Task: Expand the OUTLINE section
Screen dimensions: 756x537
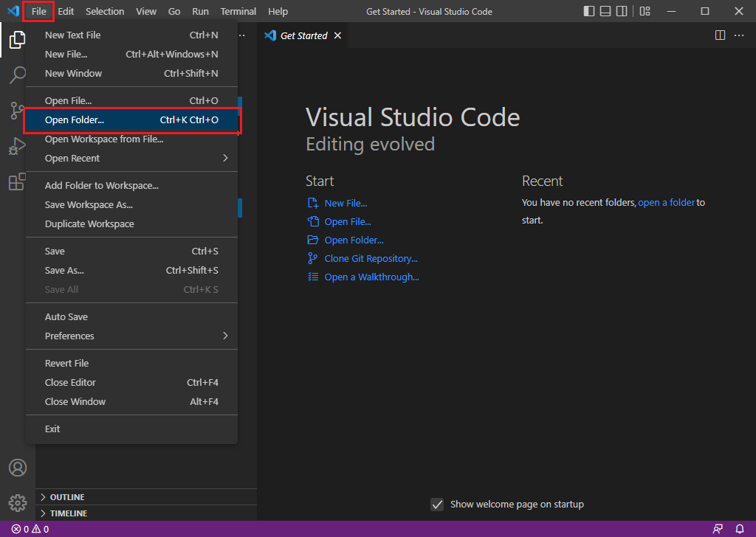Action: (x=146, y=497)
